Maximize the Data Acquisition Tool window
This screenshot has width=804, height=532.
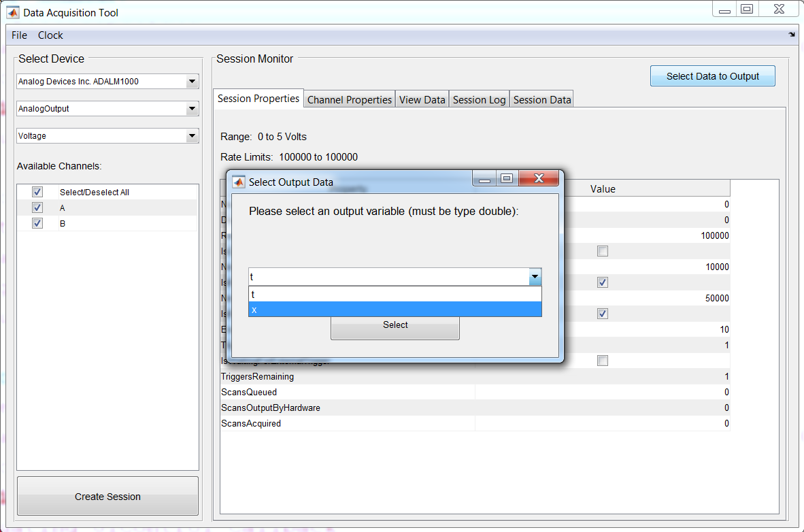coord(747,10)
